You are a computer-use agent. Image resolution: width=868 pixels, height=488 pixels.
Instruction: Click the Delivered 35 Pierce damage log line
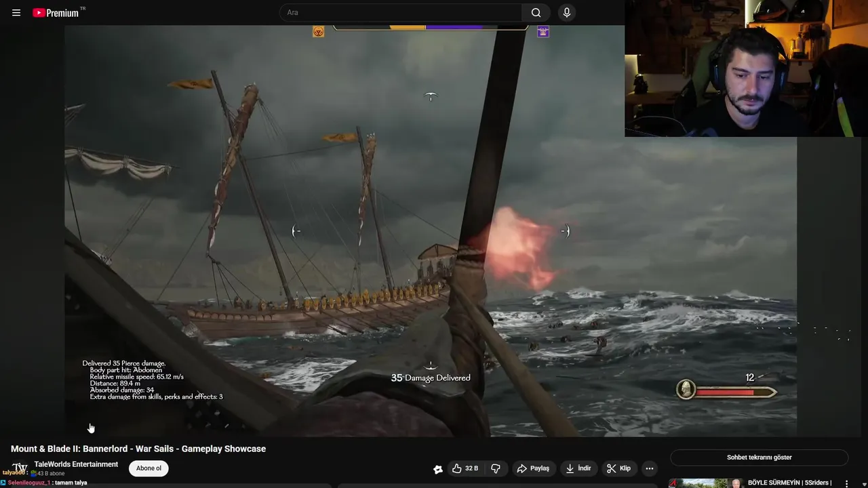click(124, 364)
